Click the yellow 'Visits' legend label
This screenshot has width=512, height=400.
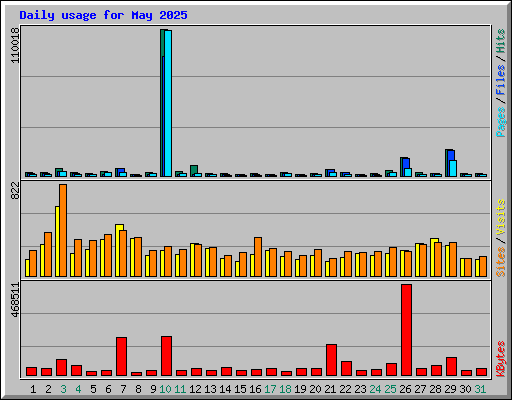(x=500, y=217)
